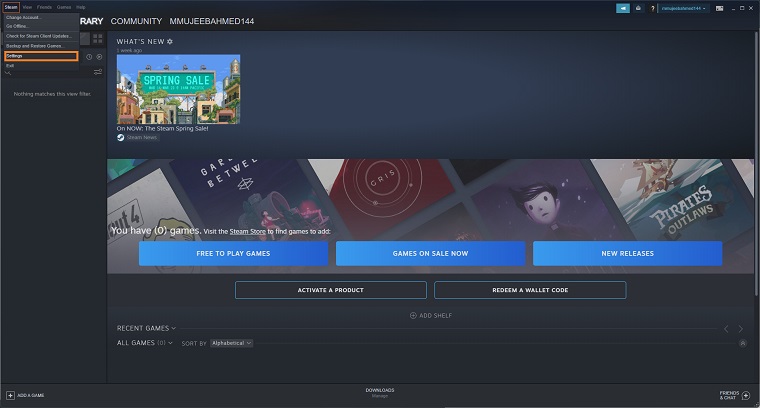Open the View menu
This screenshot has width=760, height=408.
click(x=27, y=7)
